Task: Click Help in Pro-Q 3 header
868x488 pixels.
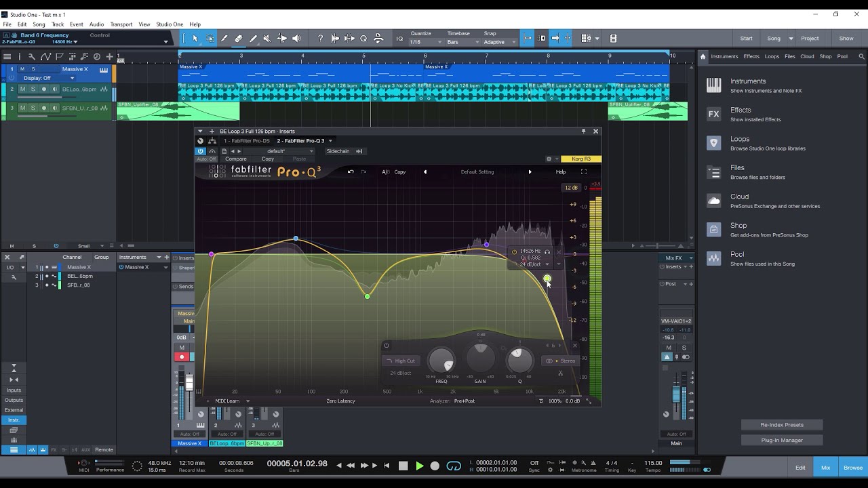Action: click(x=561, y=171)
